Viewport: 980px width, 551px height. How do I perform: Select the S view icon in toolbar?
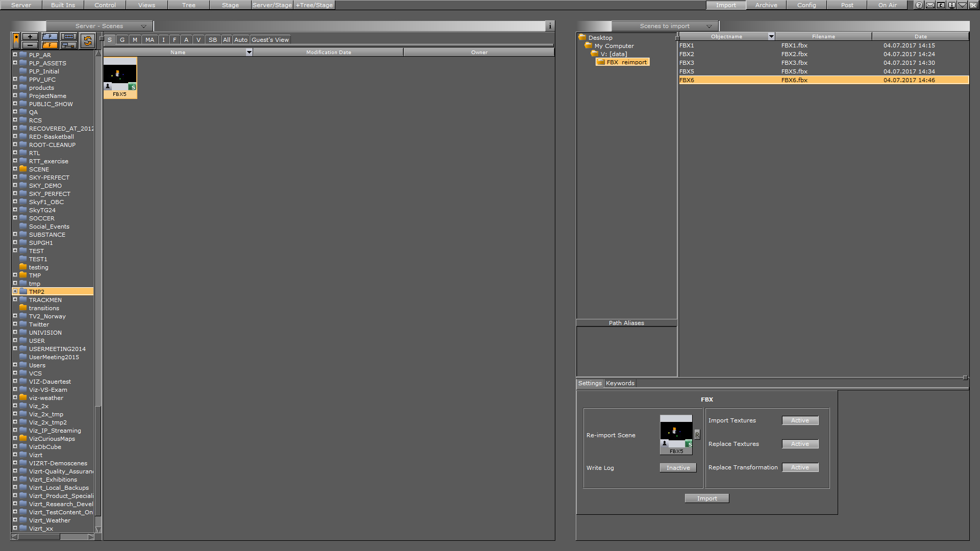[x=109, y=40]
